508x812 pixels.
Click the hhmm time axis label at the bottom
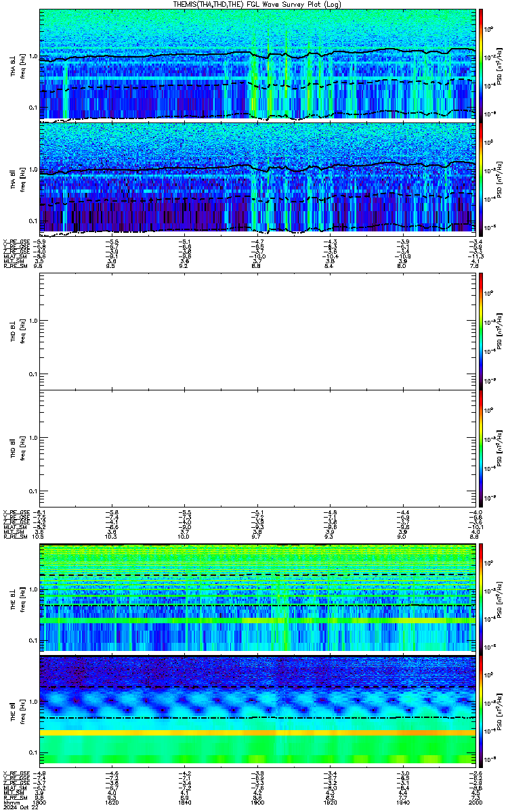(10, 801)
